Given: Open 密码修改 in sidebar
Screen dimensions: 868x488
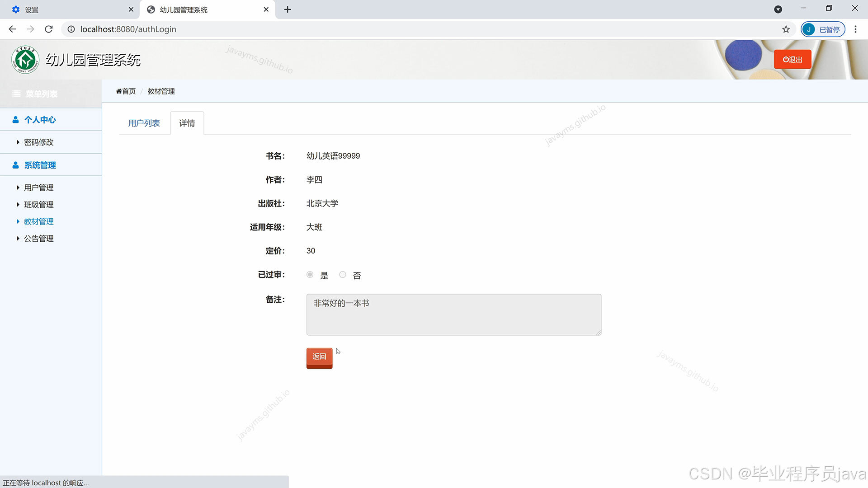Looking at the screenshot, I should [x=38, y=142].
